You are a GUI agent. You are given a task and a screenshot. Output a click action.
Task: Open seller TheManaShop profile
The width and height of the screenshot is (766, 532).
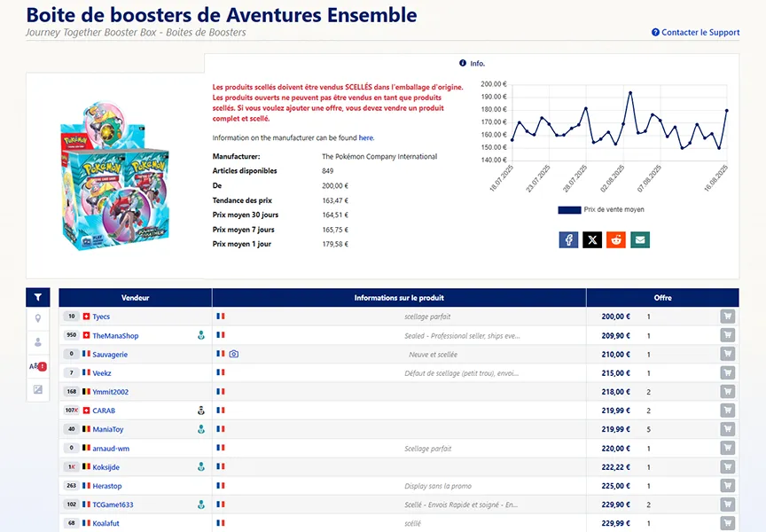115,336
